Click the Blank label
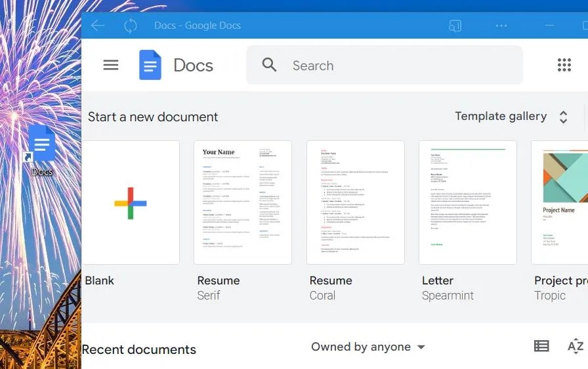The image size is (588, 369). [x=99, y=281]
